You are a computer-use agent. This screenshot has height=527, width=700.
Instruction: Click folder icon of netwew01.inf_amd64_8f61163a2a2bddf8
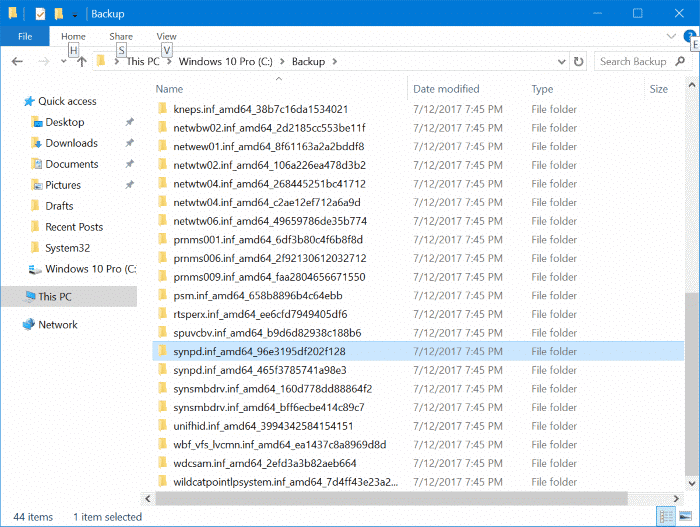(x=162, y=146)
